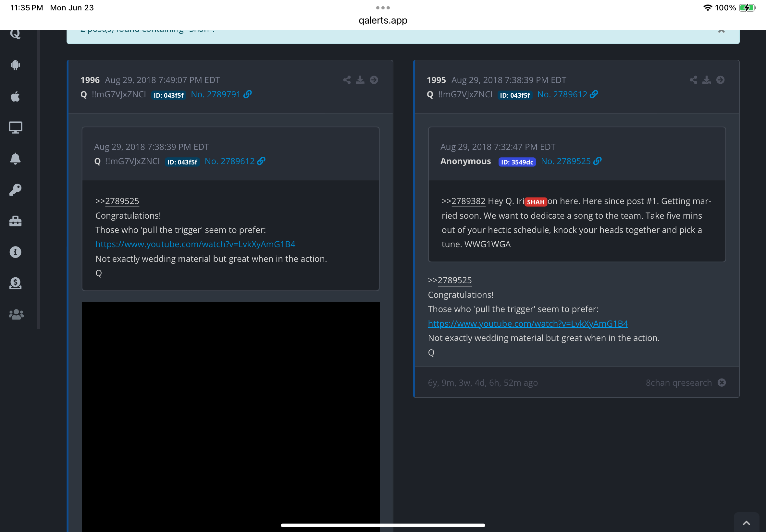Screen dimensions: 766x532
Task: Click highlighted SHAH search match
Action: [x=536, y=202]
